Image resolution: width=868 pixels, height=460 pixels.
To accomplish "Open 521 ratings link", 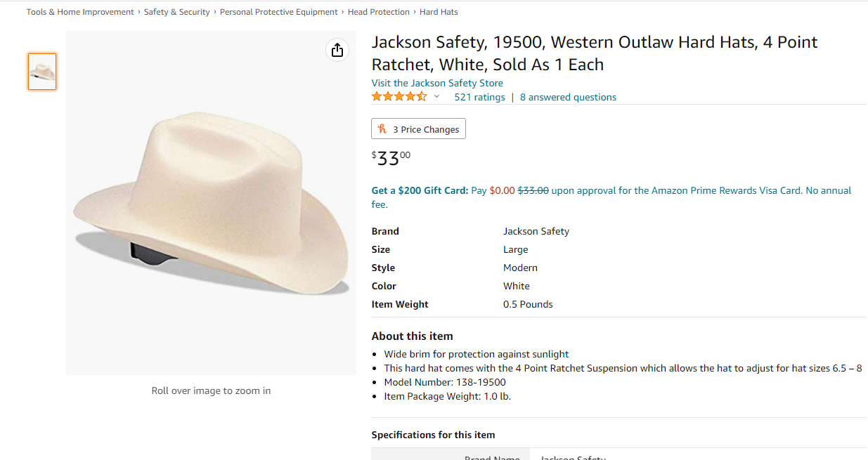I will point(479,98).
